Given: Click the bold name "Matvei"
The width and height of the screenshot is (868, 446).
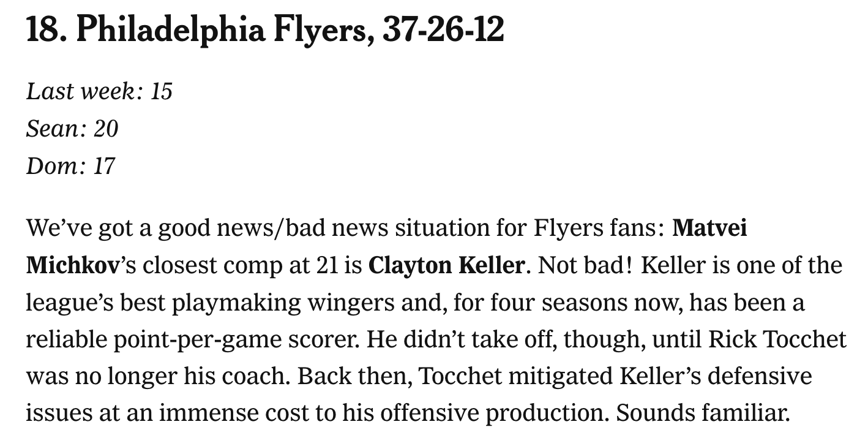Looking at the screenshot, I should point(709,229).
